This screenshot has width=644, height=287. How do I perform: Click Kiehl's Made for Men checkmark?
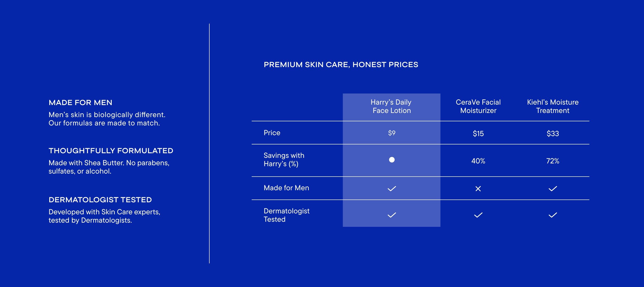(552, 189)
